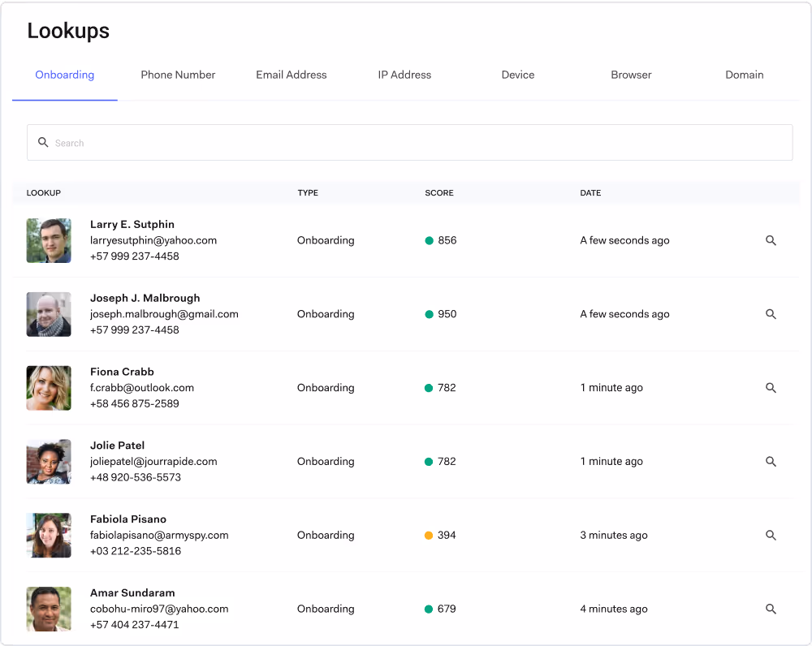The image size is (812, 646).
Task: Click the yellow score dot next to 394
Action: point(428,535)
